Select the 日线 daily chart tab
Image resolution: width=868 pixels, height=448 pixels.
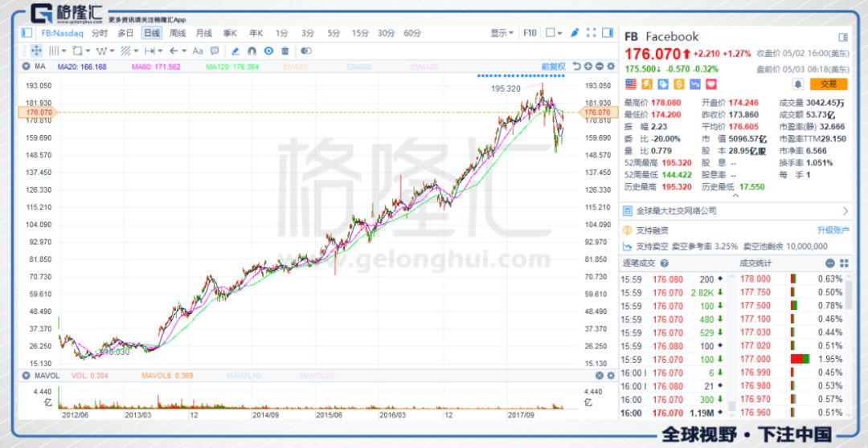click(152, 33)
